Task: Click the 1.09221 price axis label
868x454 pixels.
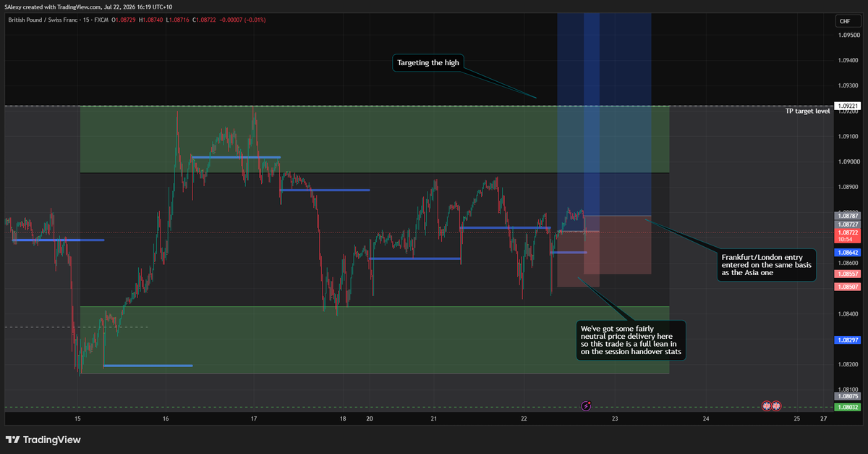Action: pyautogui.click(x=848, y=106)
